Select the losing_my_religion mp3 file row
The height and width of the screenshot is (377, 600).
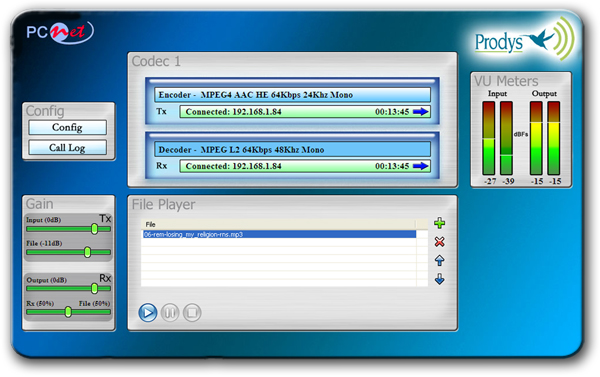[x=279, y=234]
